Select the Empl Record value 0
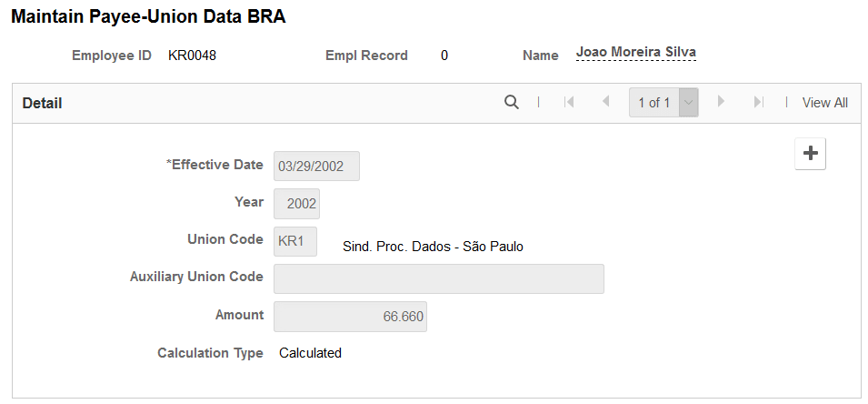Image resolution: width=868 pixels, height=404 pixels. 444,56
